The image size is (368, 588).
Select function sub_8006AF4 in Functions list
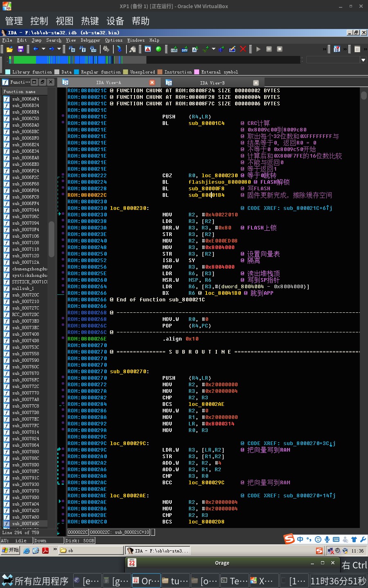pos(25,99)
